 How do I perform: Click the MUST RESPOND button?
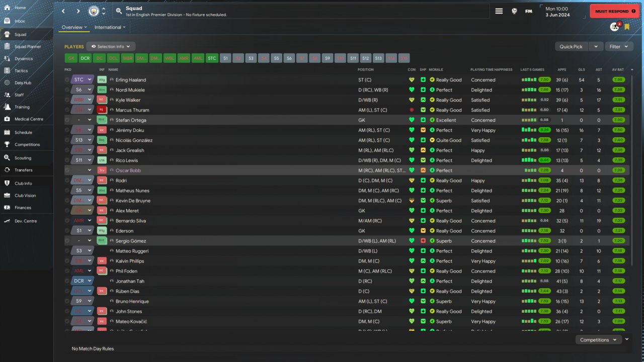click(614, 11)
